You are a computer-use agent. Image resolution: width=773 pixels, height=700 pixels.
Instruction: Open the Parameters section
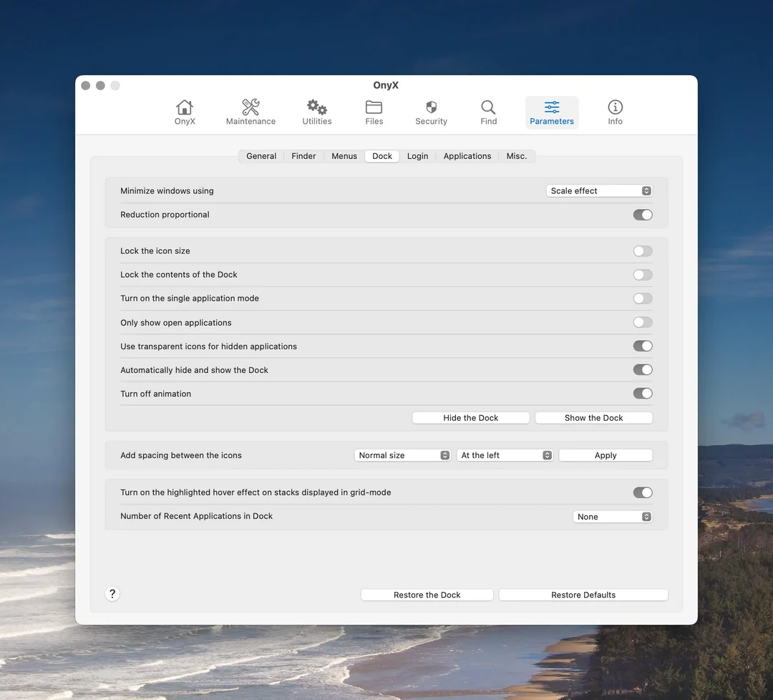point(551,111)
